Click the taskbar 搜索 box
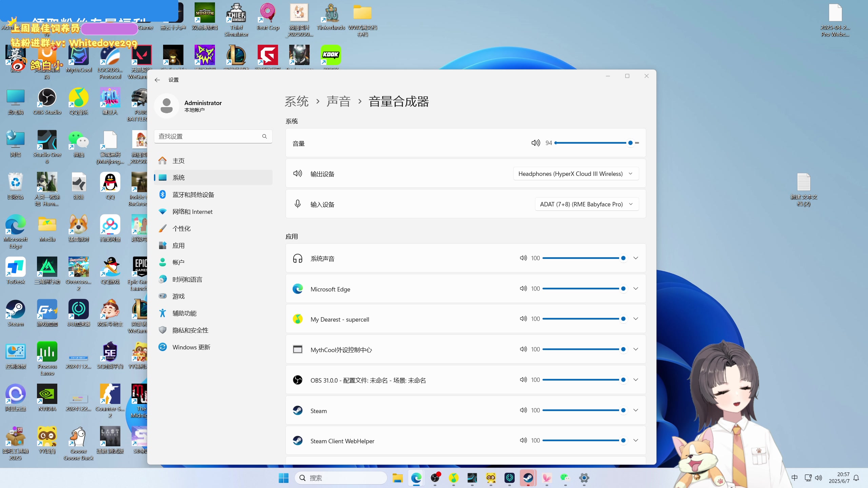The image size is (868, 488). tap(341, 478)
